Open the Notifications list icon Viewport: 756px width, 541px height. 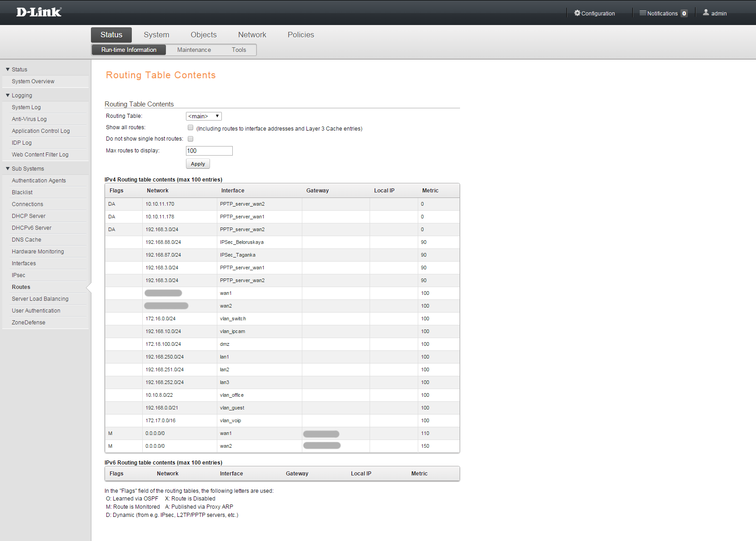643,13
